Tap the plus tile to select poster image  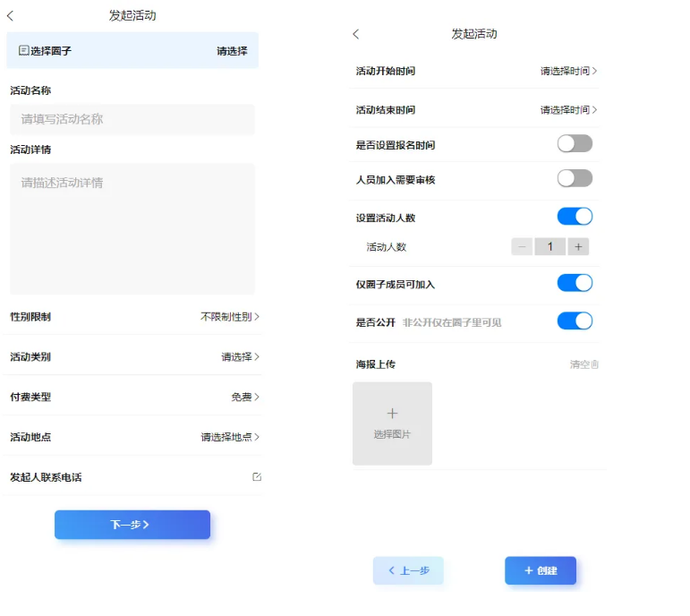pyautogui.click(x=392, y=423)
